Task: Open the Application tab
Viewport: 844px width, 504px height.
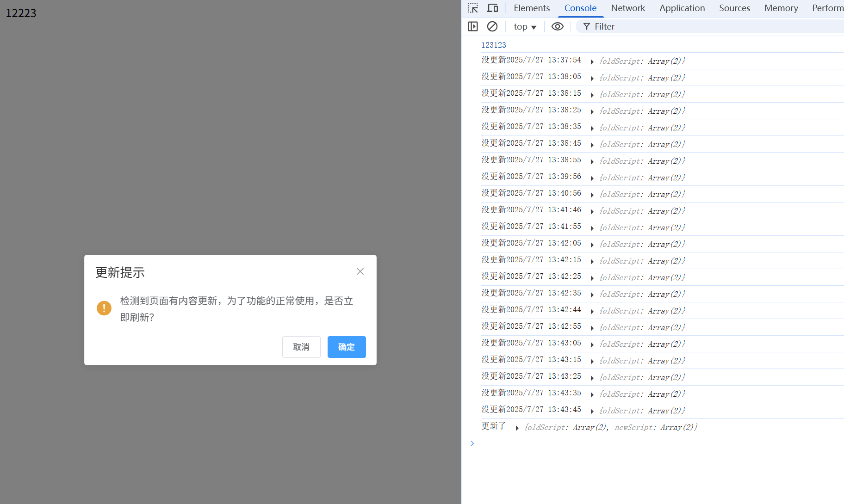Action: pyautogui.click(x=682, y=8)
